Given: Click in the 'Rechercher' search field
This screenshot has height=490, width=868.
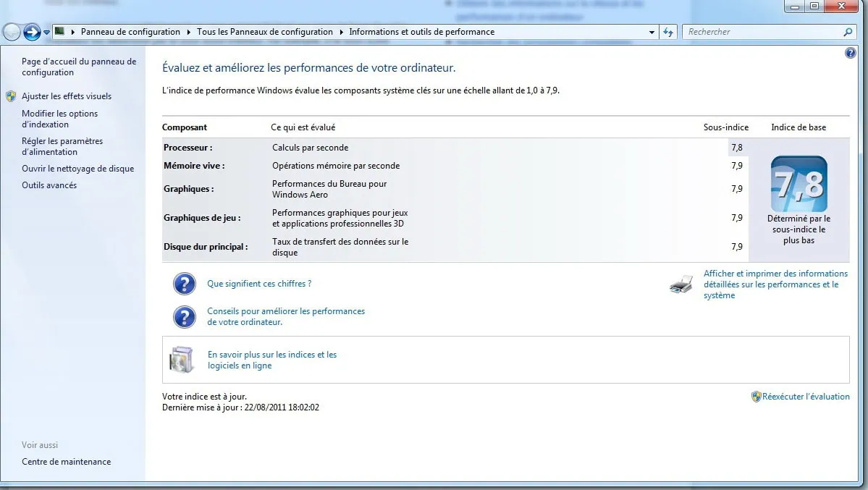Looking at the screenshot, I should [760, 33].
